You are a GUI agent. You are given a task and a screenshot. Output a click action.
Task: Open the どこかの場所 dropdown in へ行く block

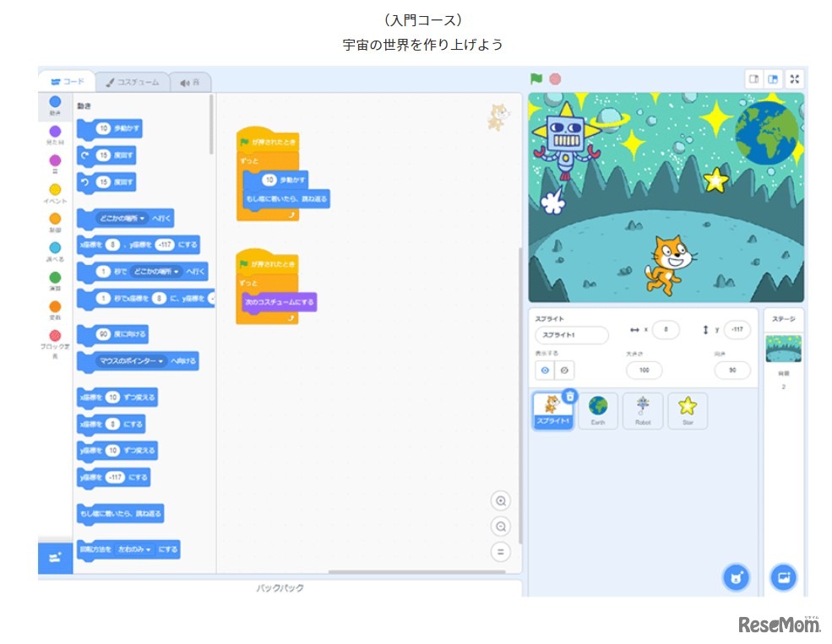point(122,219)
